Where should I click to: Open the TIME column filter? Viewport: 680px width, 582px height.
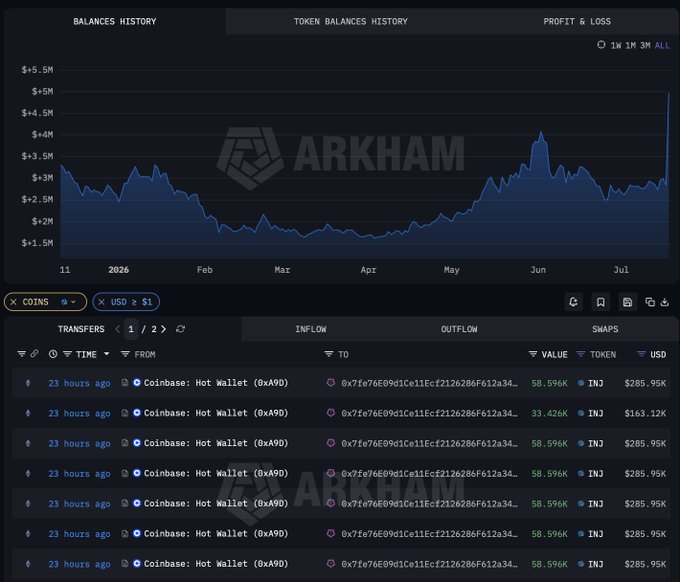[68, 354]
